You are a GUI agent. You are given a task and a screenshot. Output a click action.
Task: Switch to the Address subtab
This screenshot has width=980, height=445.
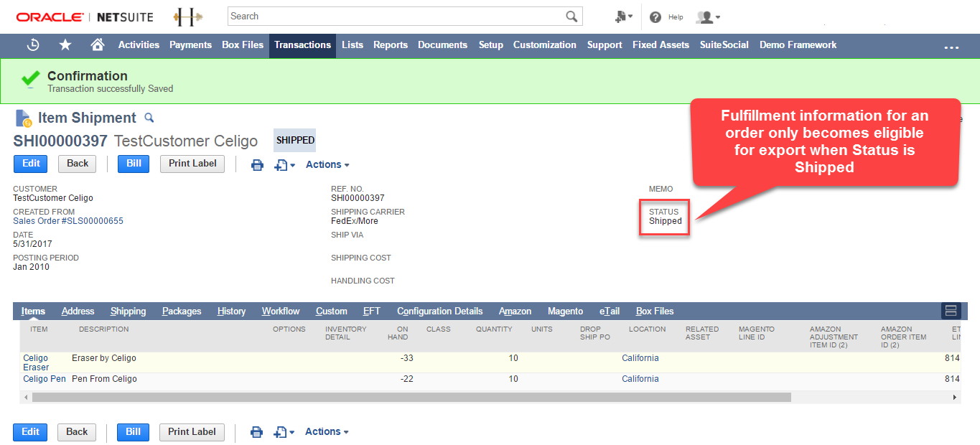(78, 311)
